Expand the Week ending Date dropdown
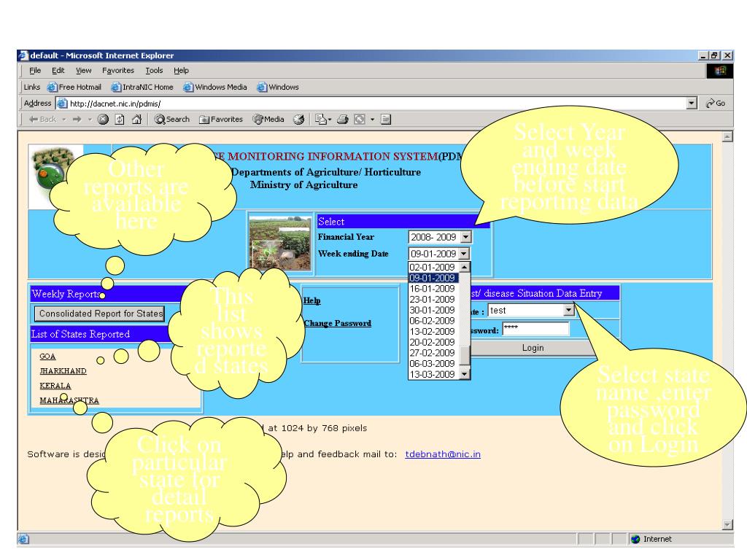 463,253
